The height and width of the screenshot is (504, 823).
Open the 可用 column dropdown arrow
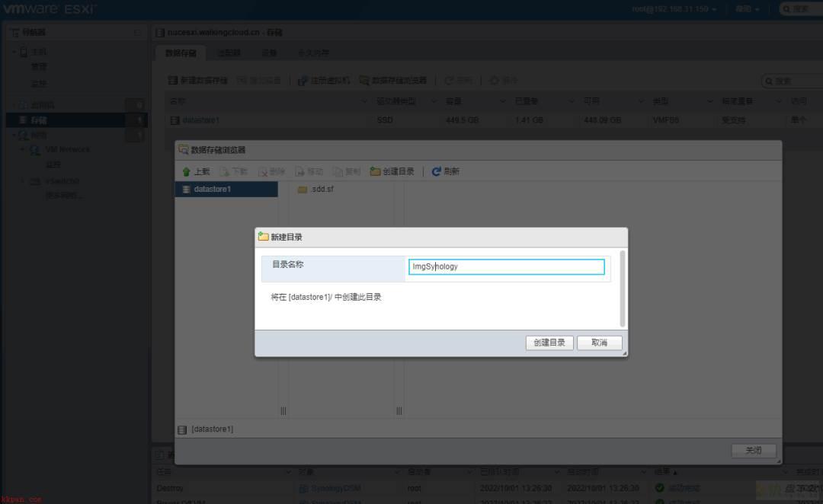(x=640, y=101)
